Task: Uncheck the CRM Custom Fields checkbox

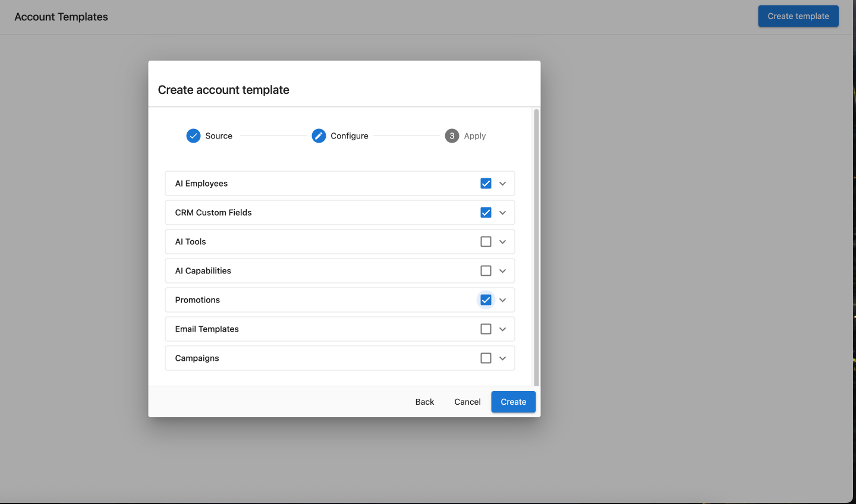Action: pos(486,213)
